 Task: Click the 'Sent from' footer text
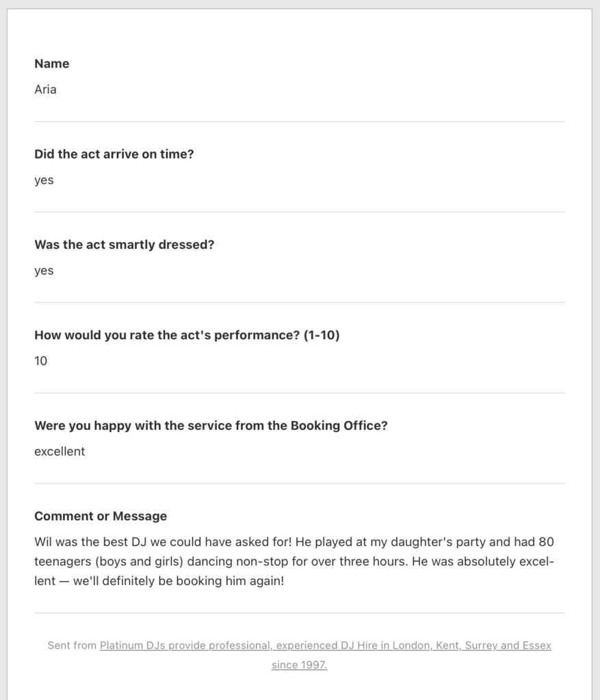coord(72,645)
